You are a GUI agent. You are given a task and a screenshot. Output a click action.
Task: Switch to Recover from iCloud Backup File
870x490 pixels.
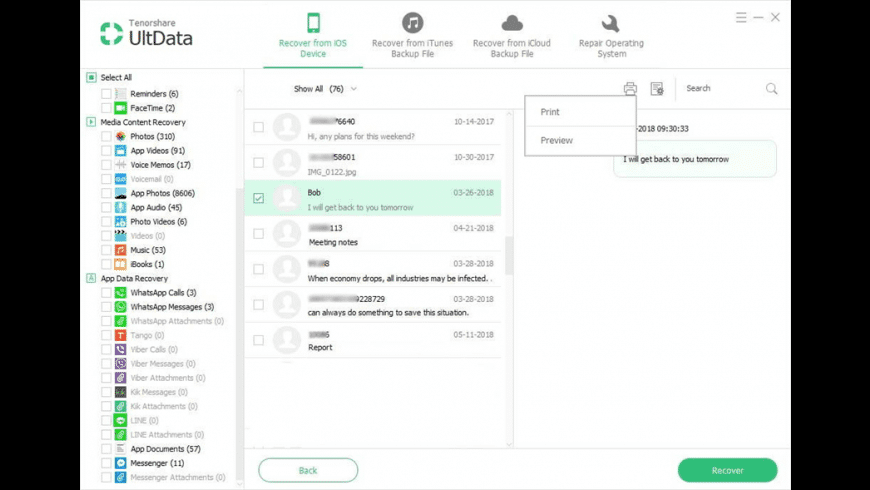[x=512, y=36]
